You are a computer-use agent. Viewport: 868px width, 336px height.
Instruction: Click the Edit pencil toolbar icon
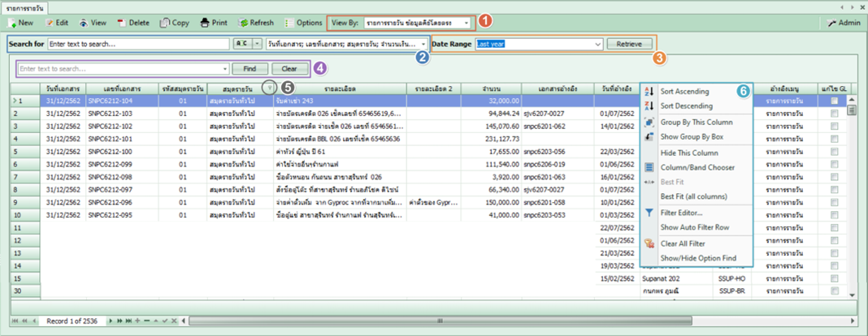pos(50,23)
